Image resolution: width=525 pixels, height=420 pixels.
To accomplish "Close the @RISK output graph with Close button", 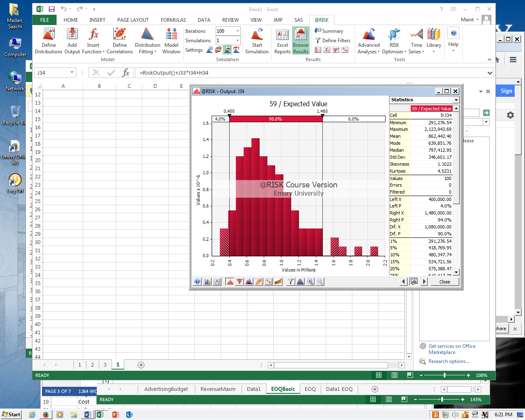I will [x=445, y=282].
